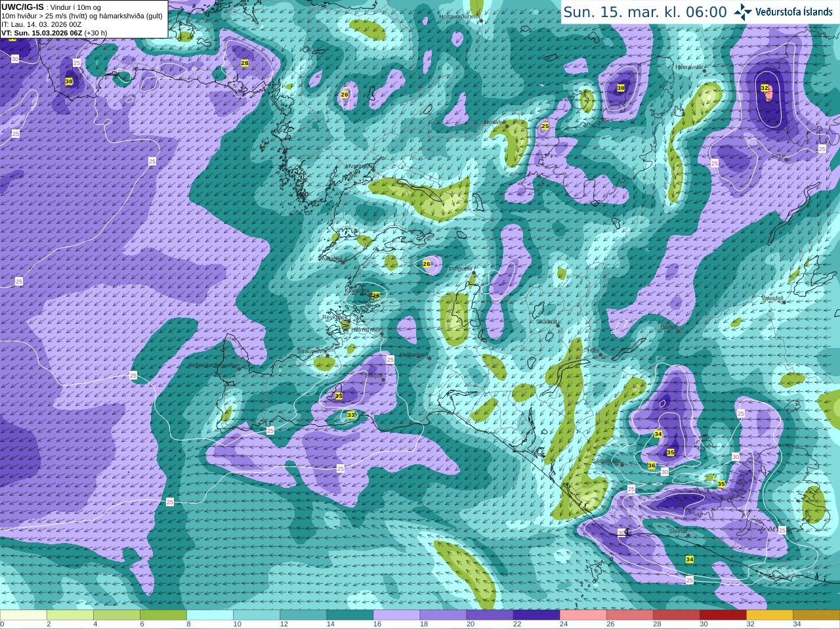Click the UWC/IG-IS model title line
Viewport: 840px width, 629px height.
pos(51,7)
